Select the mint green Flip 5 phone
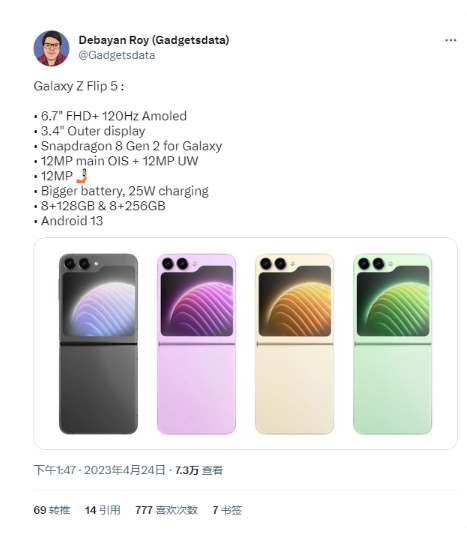Screen dimensions: 467x540 [x=393, y=344]
